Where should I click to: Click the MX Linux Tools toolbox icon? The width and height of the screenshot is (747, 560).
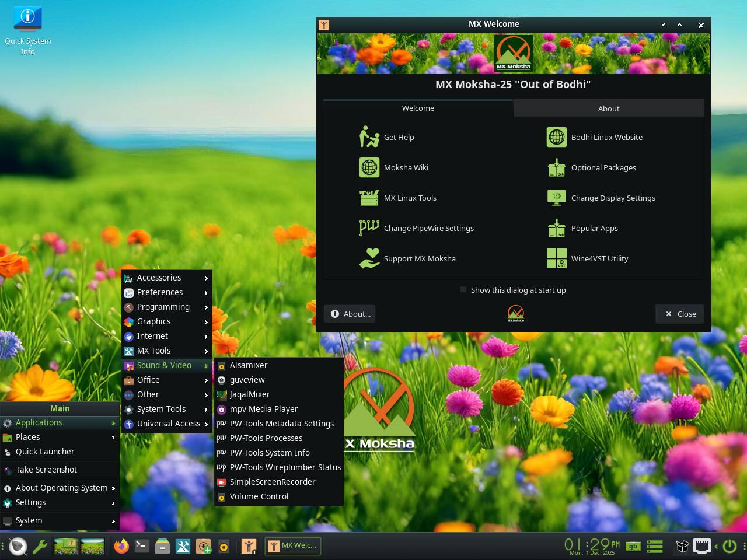click(x=369, y=198)
